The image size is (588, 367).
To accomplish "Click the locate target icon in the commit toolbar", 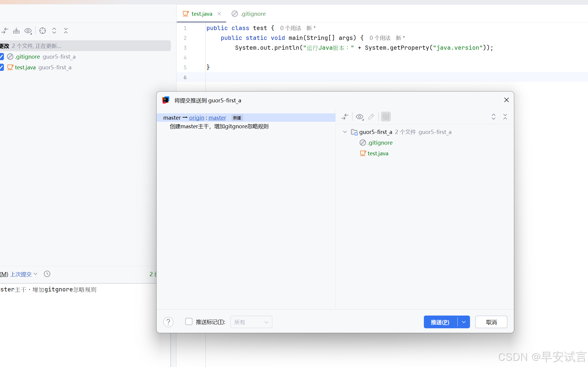I will [x=43, y=31].
